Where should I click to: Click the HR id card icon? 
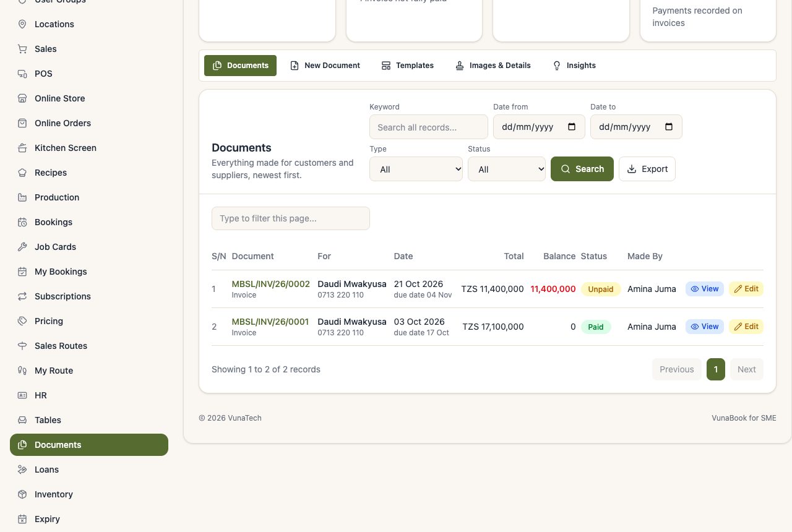click(x=22, y=395)
